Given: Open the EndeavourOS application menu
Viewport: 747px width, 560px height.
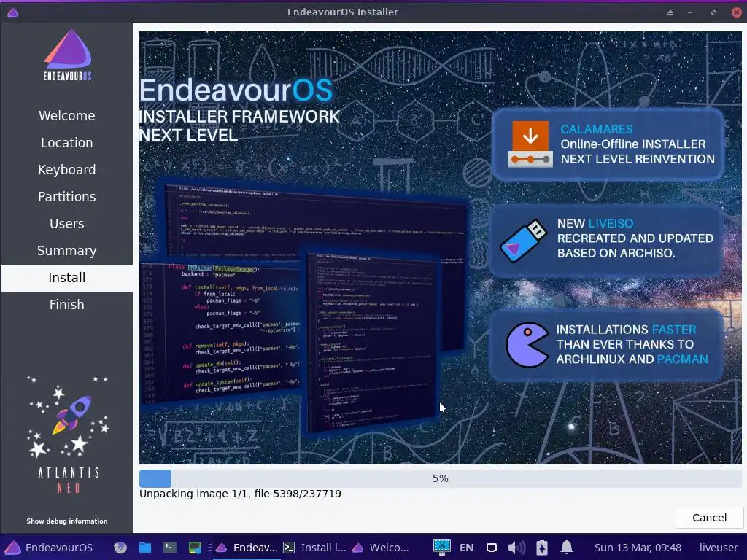Looking at the screenshot, I should coord(49,548).
